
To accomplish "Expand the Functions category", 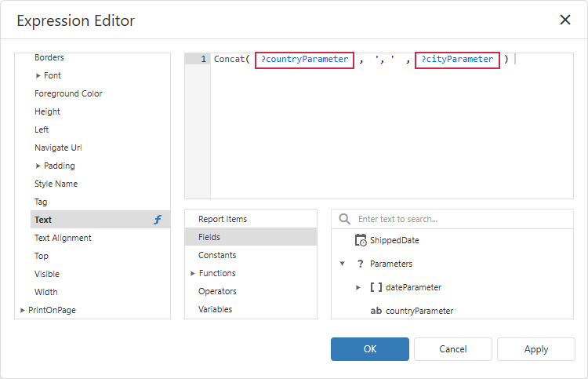I will tap(192, 273).
